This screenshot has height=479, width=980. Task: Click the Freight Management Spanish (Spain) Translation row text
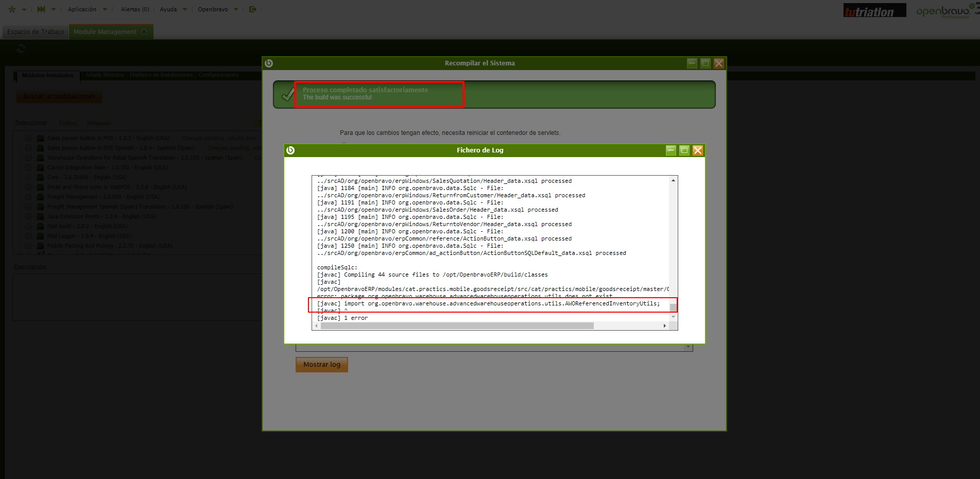click(x=140, y=207)
